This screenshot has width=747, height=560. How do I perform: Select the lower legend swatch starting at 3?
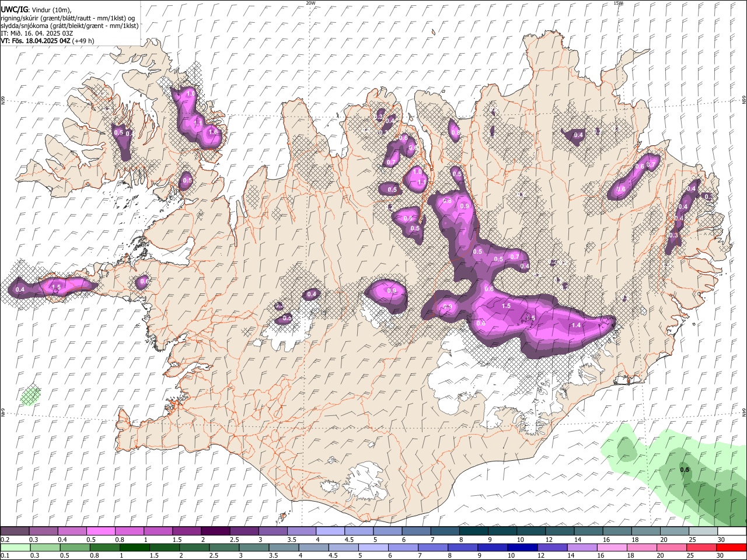(x=254, y=547)
